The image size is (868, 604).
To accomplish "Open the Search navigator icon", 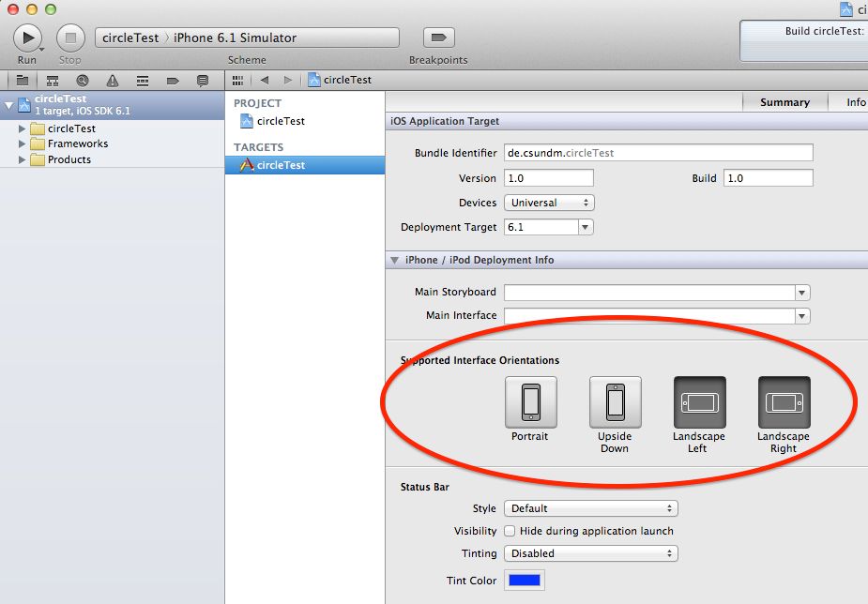I will pyautogui.click(x=83, y=81).
